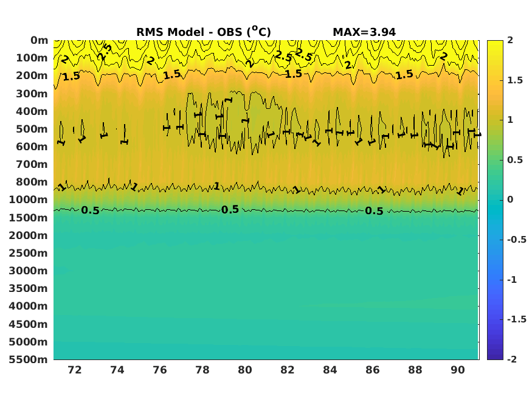This screenshot has width=532, height=399.
Task: Click the x-axis tick label "84"
Action: click(x=330, y=370)
